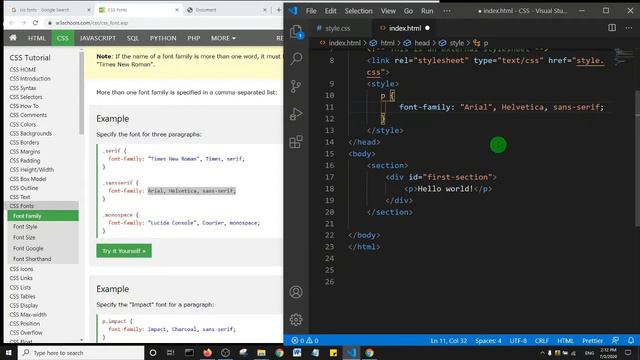Viewport: 640px width, 360px height.
Task: Open editor More Actions ellipsis
Action: point(629,28)
